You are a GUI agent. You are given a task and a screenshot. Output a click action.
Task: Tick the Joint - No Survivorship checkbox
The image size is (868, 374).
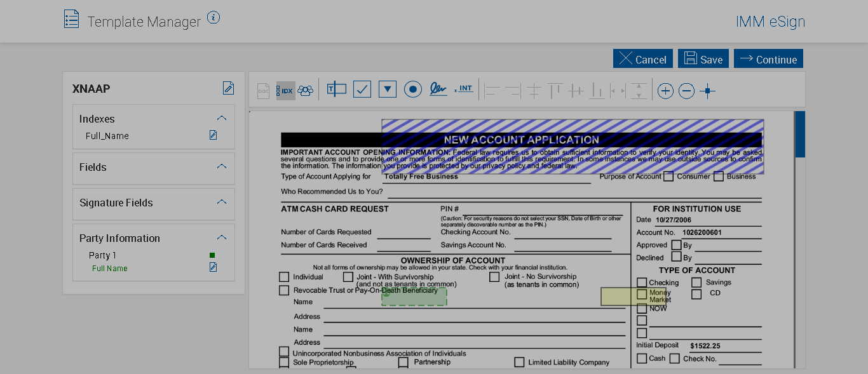coord(494,277)
